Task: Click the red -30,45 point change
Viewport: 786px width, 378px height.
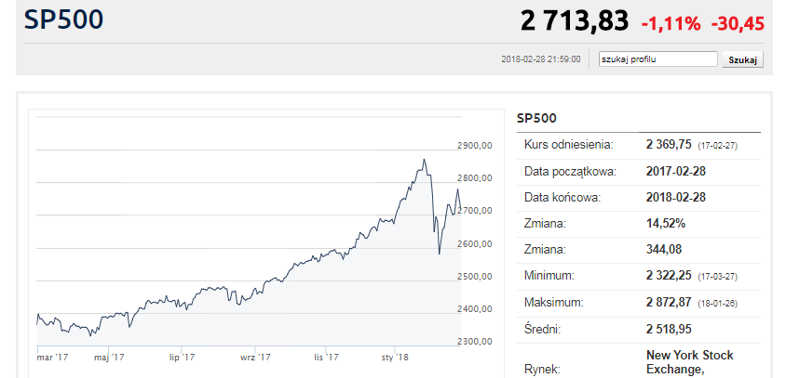Action: click(x=738, y=23)
